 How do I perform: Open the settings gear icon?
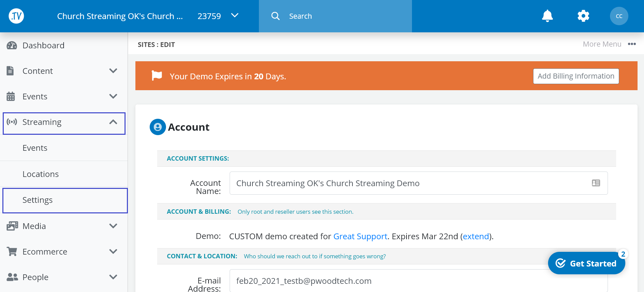(x=583, y=16)
